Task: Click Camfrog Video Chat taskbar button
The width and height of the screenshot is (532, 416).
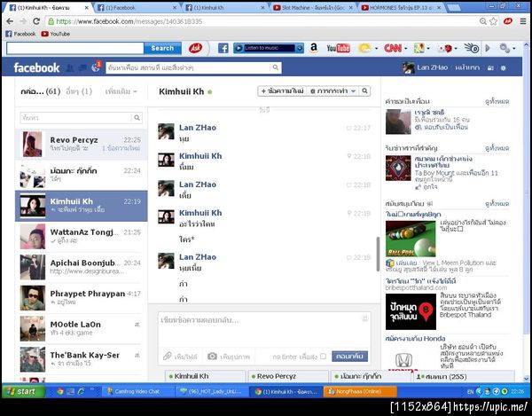Action: tap(137, 391)
